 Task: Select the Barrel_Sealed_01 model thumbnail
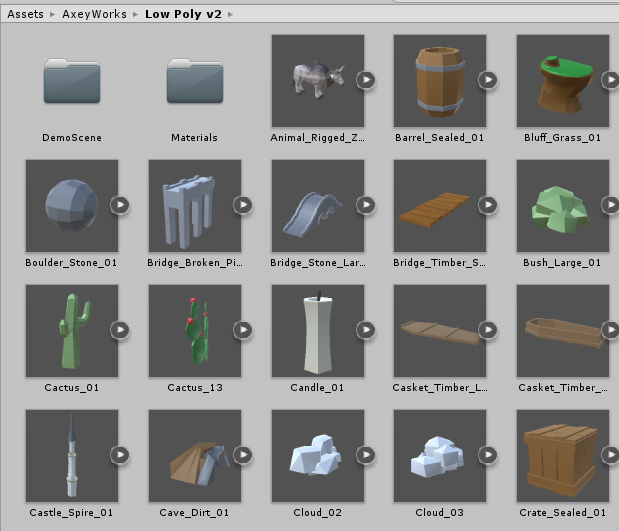click(440, 81)
